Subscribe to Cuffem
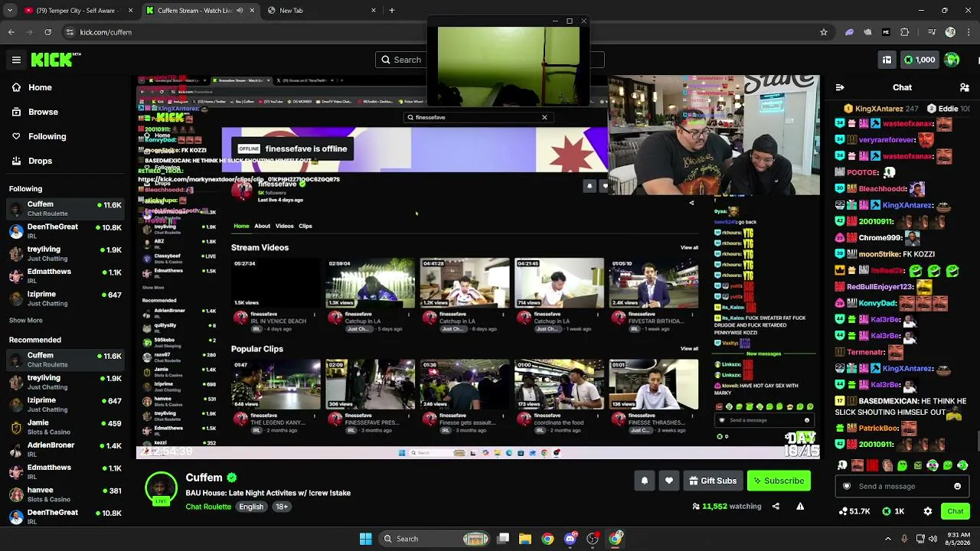This screenshot has width=980, height=551. 779,481
